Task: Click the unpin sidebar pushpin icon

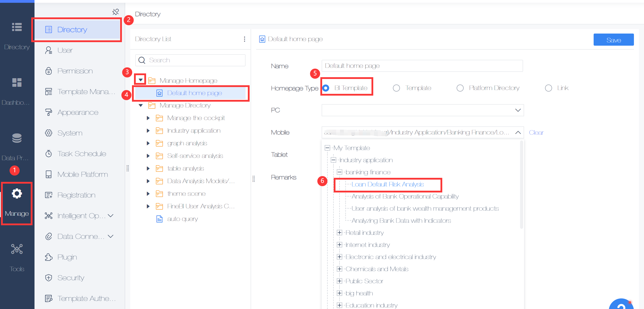Action: coord(115,12)
